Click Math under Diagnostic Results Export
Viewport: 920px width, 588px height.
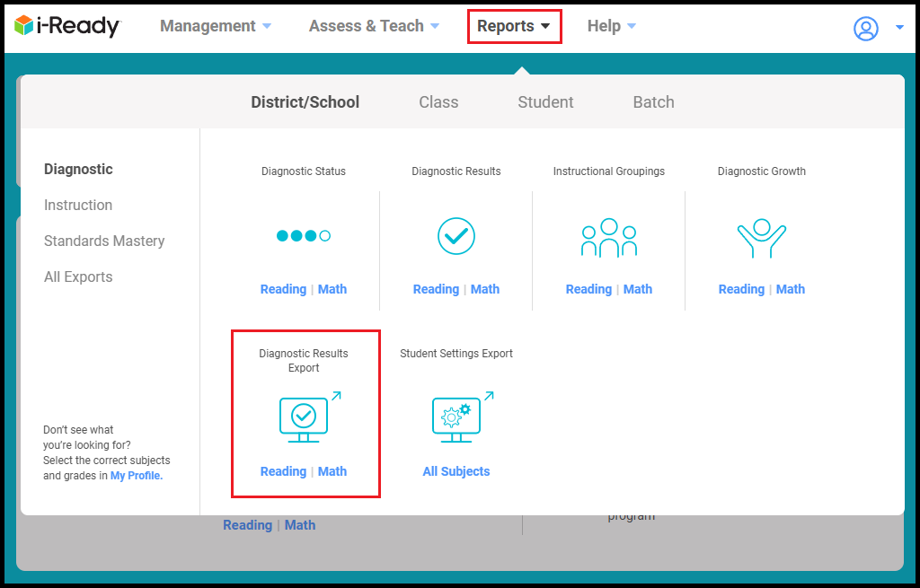pos(332,471)
